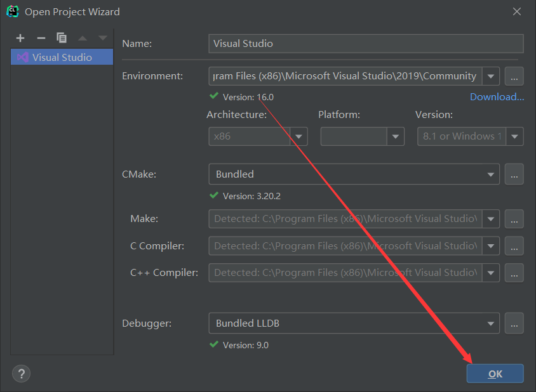Move toolchain down in the list
The height and width of the screenshot is (392, 536).
(102, 38)
